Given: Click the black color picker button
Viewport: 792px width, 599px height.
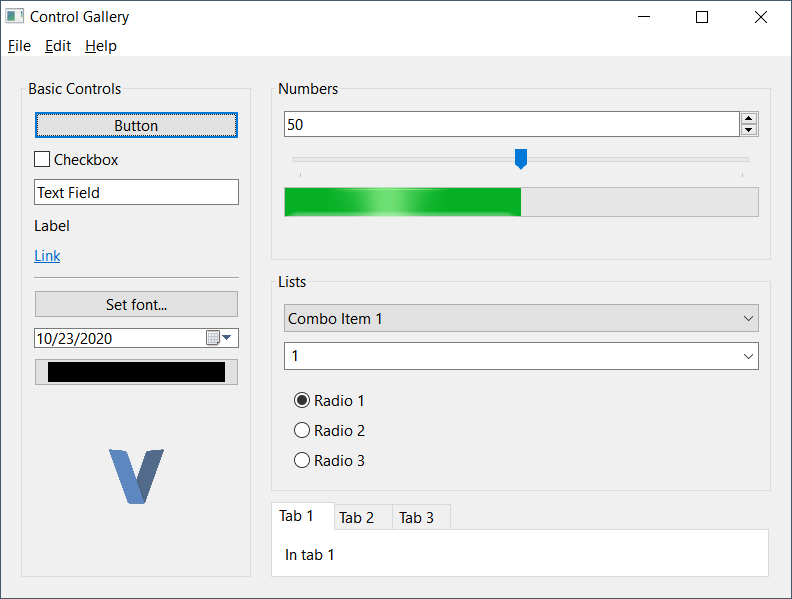Looking at the screenshot, I should 136,372.
